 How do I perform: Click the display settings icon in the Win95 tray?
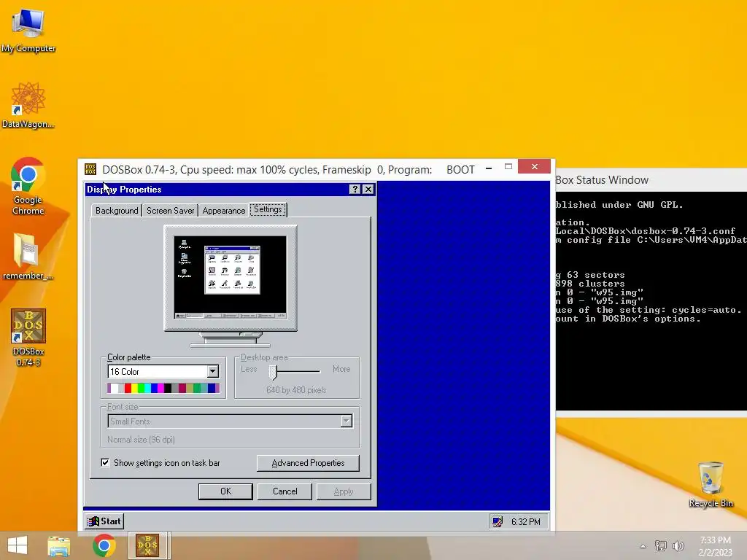click(498, 522)
